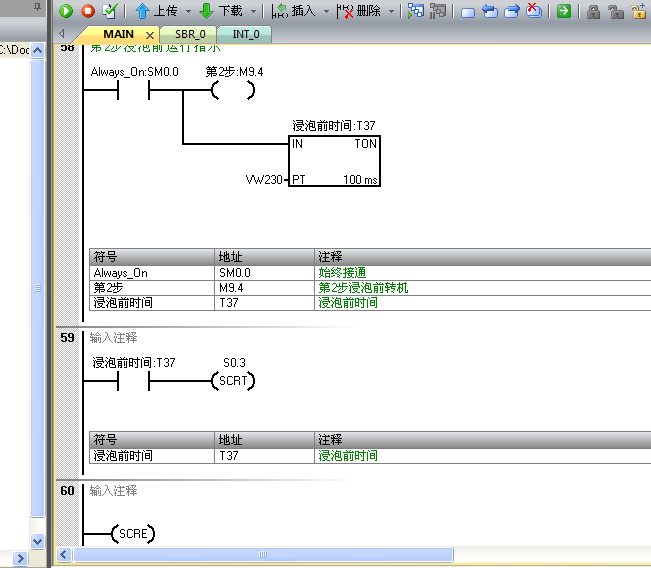Image resolution: width=651 pixels, height=568 pixels.
Task: Switch to the MAIN tab
Action: 118,34
